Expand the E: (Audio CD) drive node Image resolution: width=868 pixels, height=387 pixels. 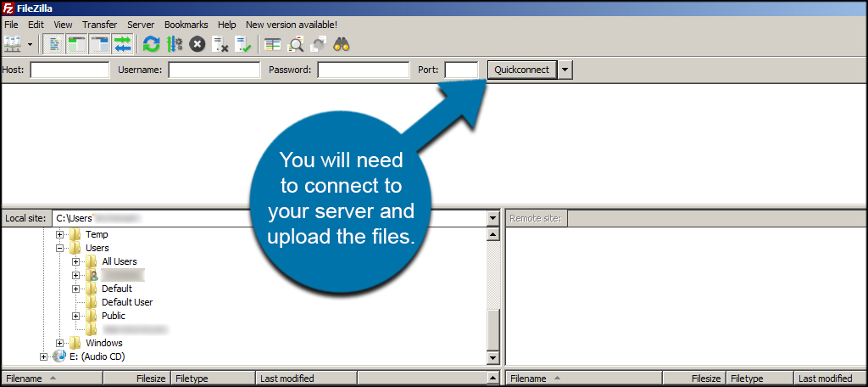(44, 356)
